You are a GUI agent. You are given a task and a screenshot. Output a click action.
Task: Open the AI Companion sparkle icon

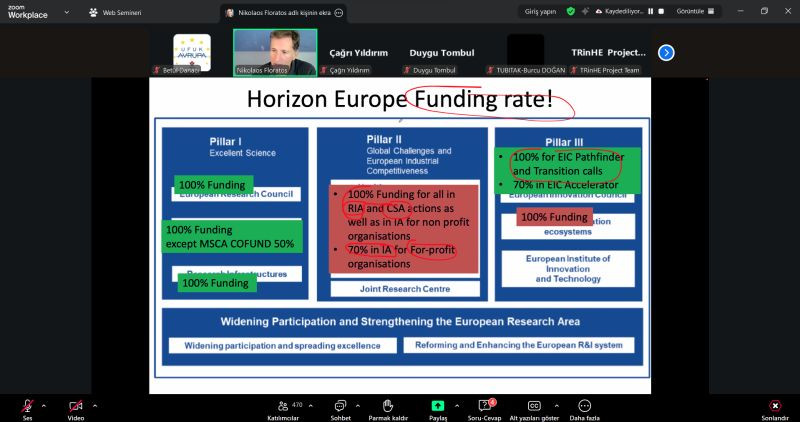click(x=585, y=11)
